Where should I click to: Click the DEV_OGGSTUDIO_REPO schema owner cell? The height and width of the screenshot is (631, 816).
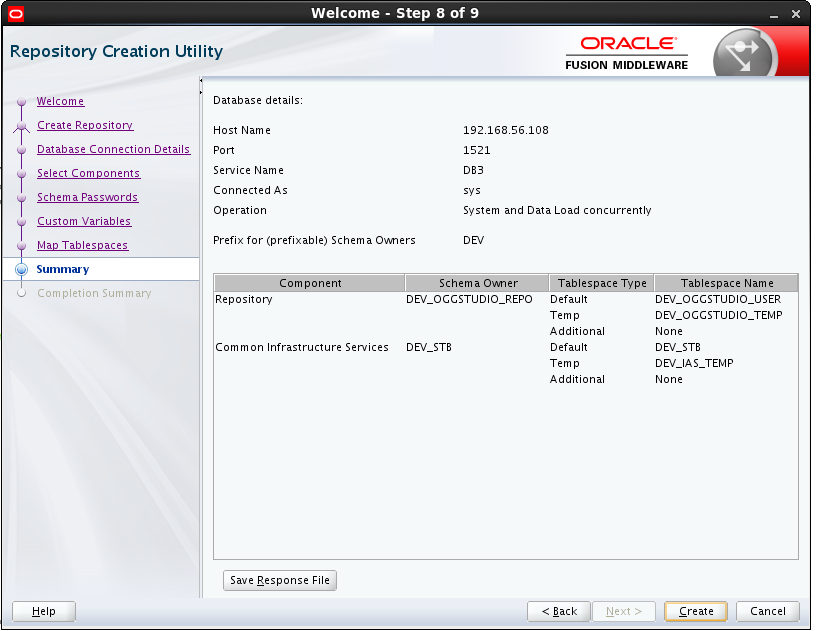point(469,300)
